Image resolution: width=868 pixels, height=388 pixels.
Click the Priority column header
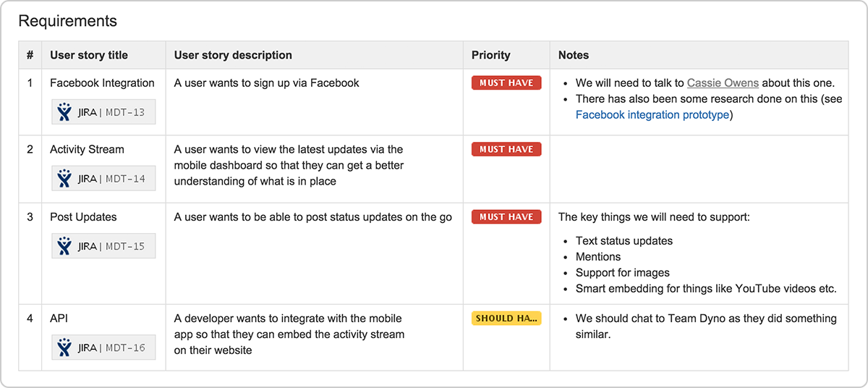pos(490,55)
